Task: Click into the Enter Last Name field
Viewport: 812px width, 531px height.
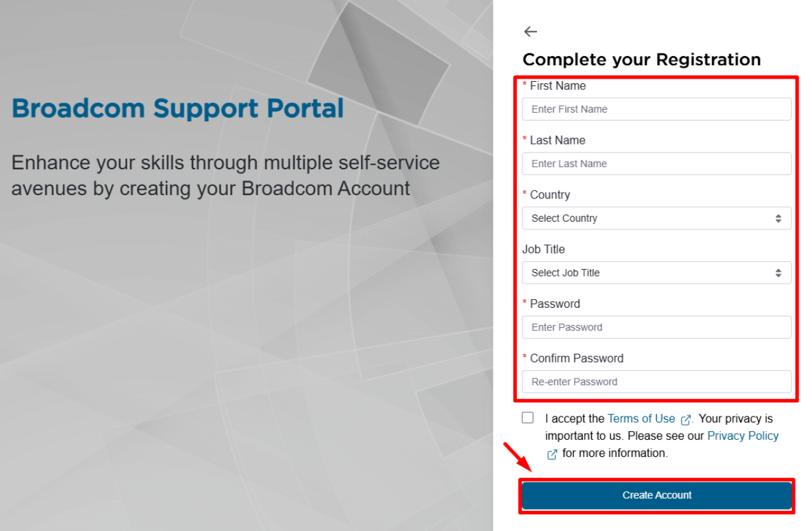Action: (656, 164)
